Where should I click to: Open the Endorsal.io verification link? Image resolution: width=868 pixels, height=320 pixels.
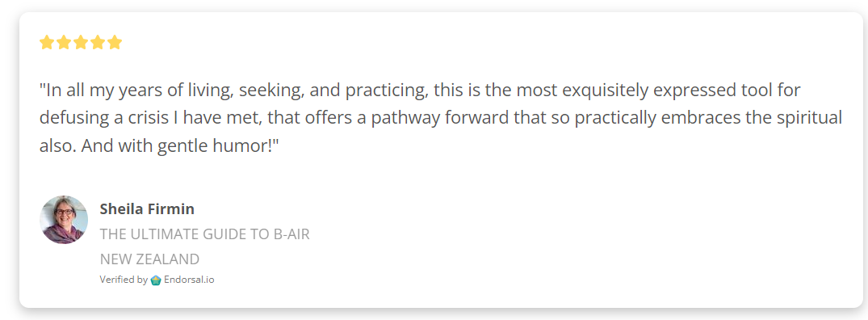189,280
